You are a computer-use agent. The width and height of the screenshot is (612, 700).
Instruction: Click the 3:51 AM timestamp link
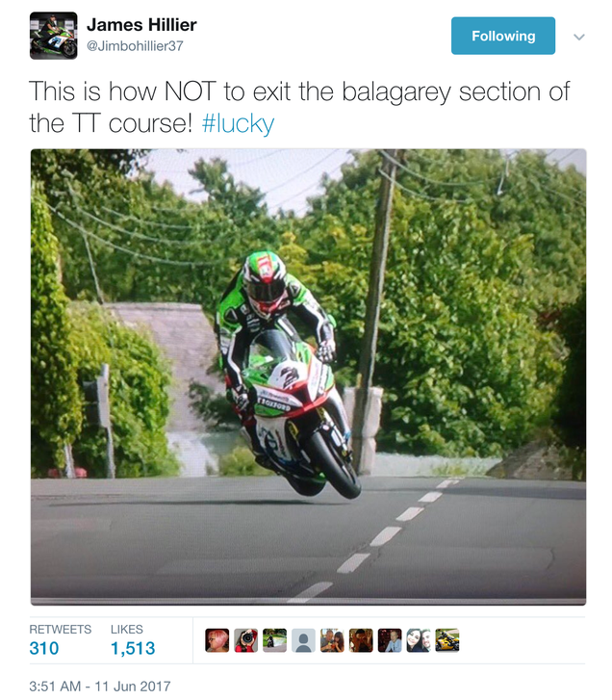pyautogui.click(x=100, y=687)
